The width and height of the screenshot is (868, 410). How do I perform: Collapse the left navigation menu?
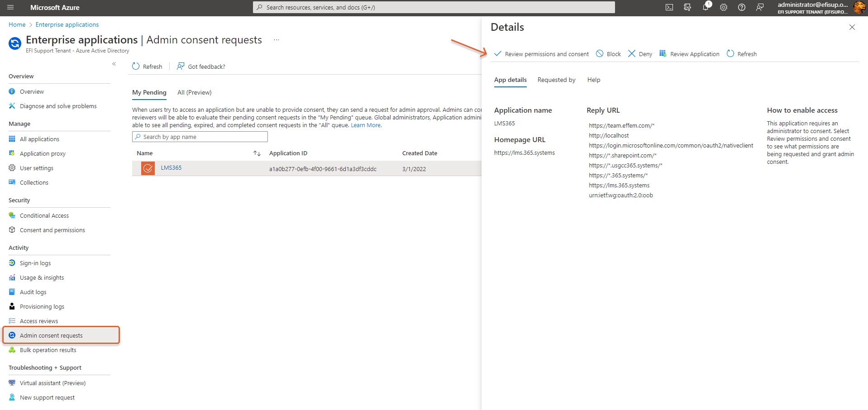pos(114,64)
